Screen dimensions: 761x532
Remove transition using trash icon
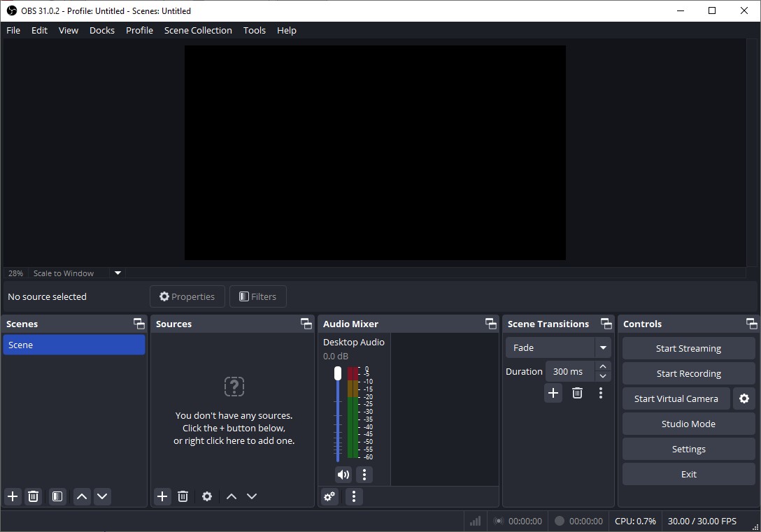pos(577,393)
